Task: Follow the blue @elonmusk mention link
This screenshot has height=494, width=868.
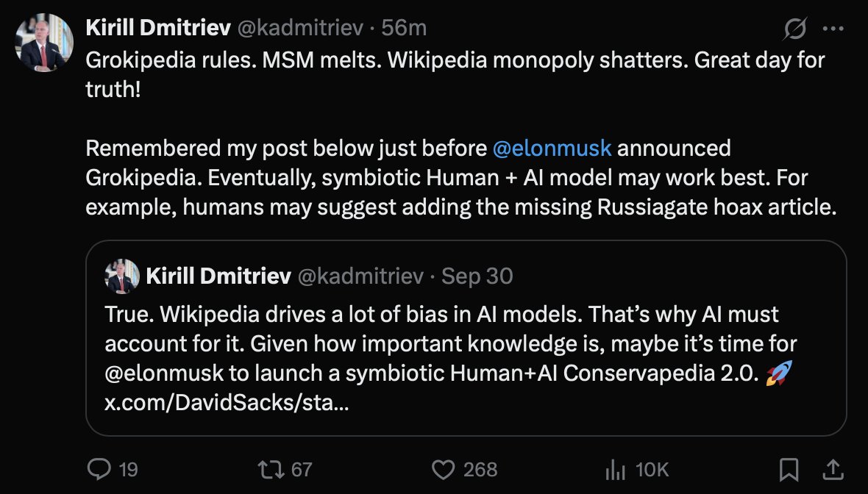Action: tap(552, 148)
